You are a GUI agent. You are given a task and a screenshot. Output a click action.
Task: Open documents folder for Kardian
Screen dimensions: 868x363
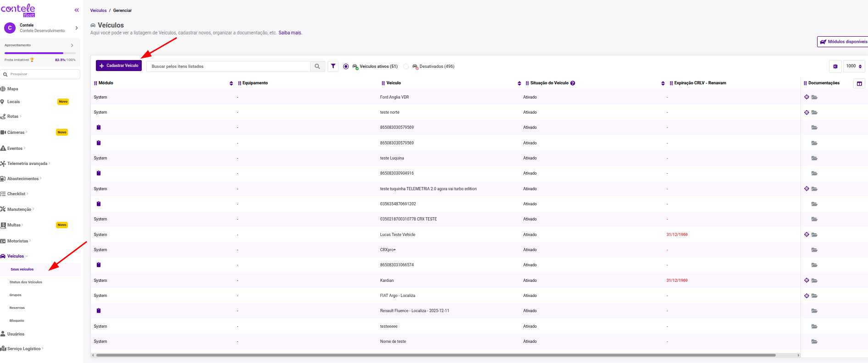(x=814, y=280)
